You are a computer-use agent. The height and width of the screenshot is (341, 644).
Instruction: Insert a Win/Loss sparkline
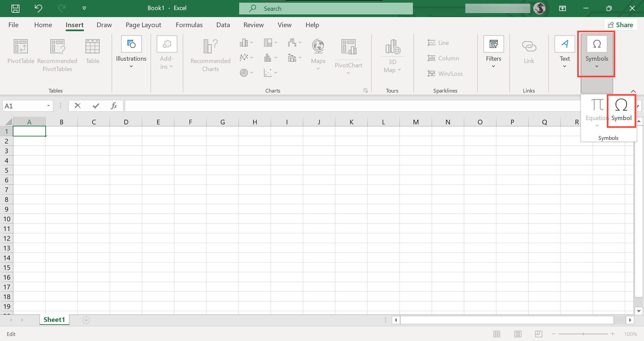click(445, 73)
